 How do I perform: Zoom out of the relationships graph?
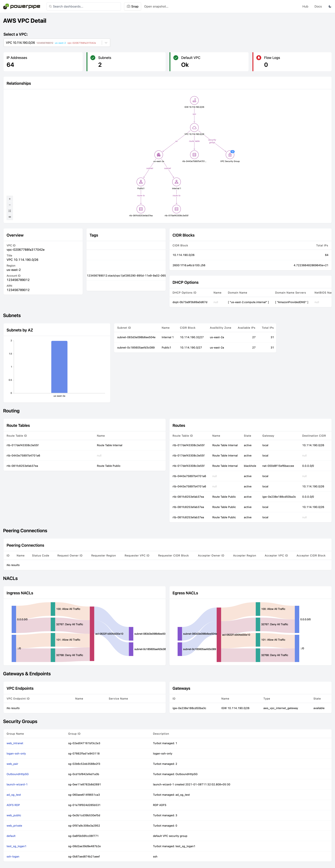[10, 205]
